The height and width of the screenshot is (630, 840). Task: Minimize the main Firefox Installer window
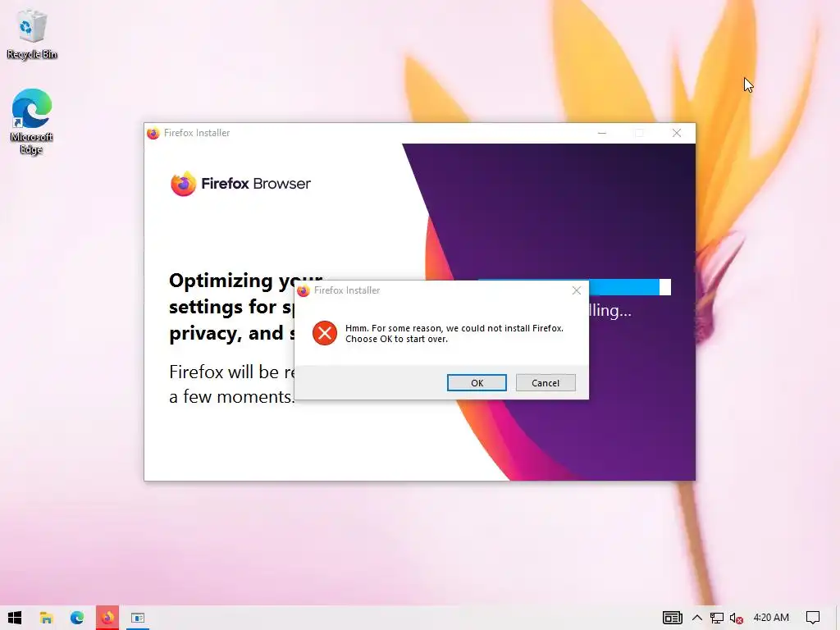602,133
